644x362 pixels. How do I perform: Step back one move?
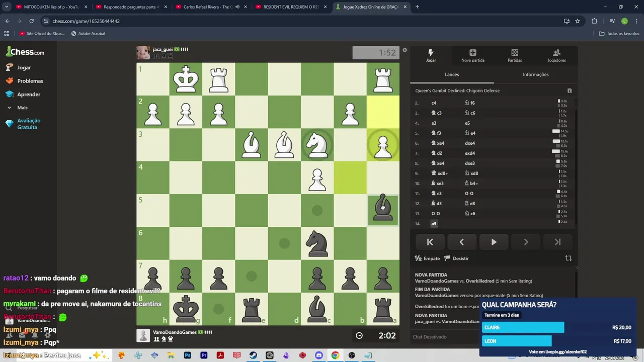click(x=461, y=242)
